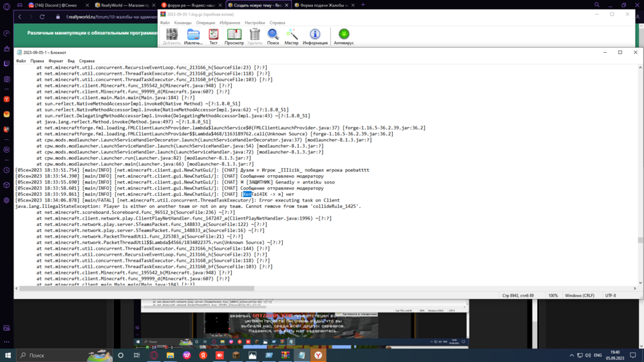Click Notepad scrollbar up arrow
Screen dimensions: 644x362
[x=640, y=68]
